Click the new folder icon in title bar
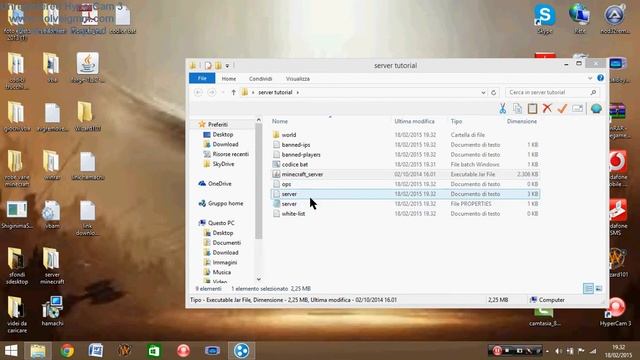This screenshot has width=640, height=360. (218, 65)
